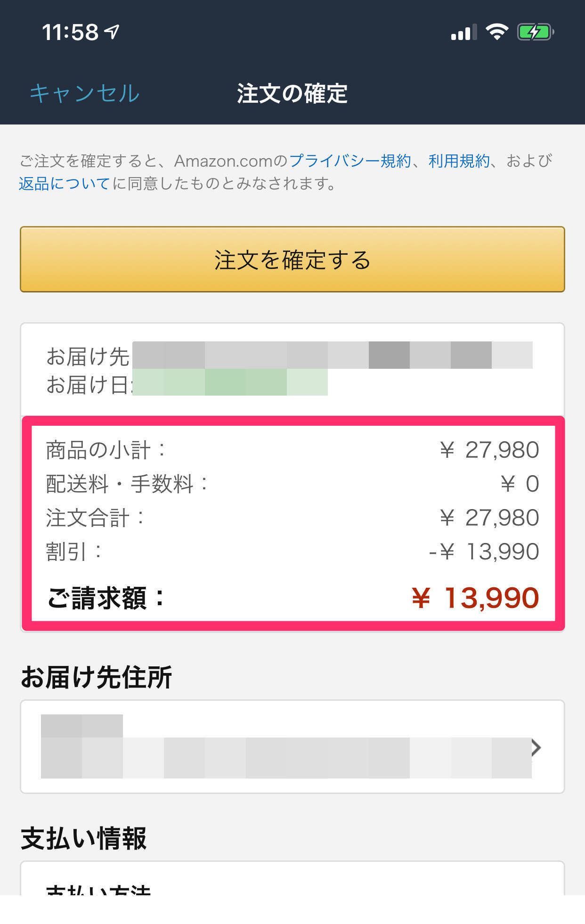Tap the 商品の小計 subtotal line
Image resolution: width=585 pixels, height=924 pixels.
point(292,450)
